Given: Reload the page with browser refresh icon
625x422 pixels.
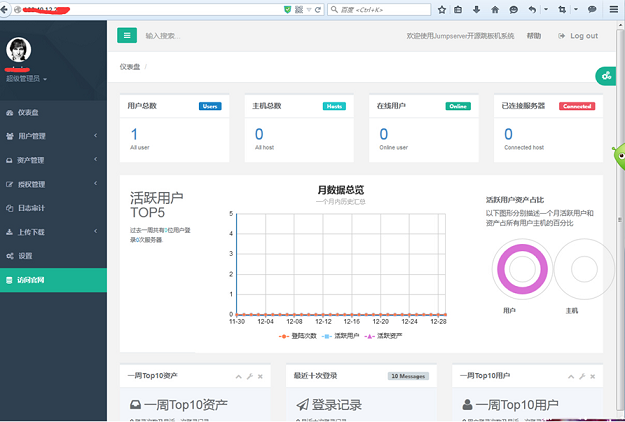Looking at the screenshot, I should click(x=318, y=10).
